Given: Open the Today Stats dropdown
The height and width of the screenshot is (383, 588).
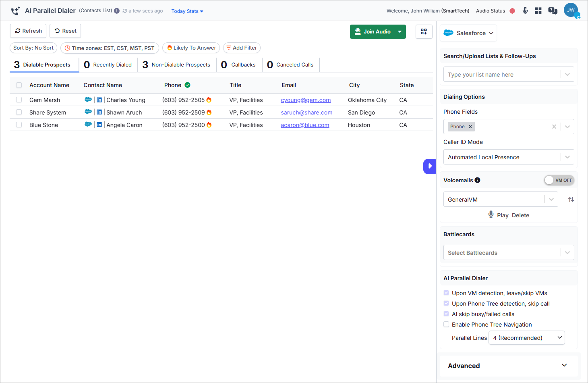Looking at the screenshot, I should 187,11.
